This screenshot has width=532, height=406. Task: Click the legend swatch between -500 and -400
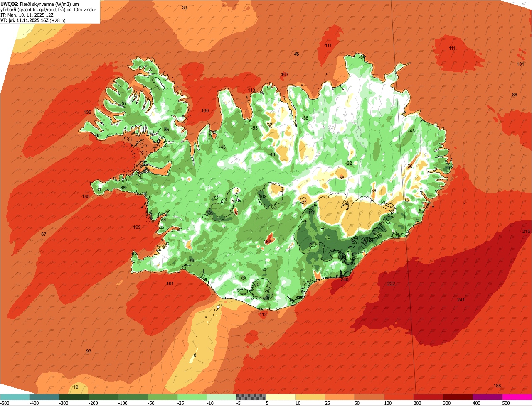pos(15,397)
